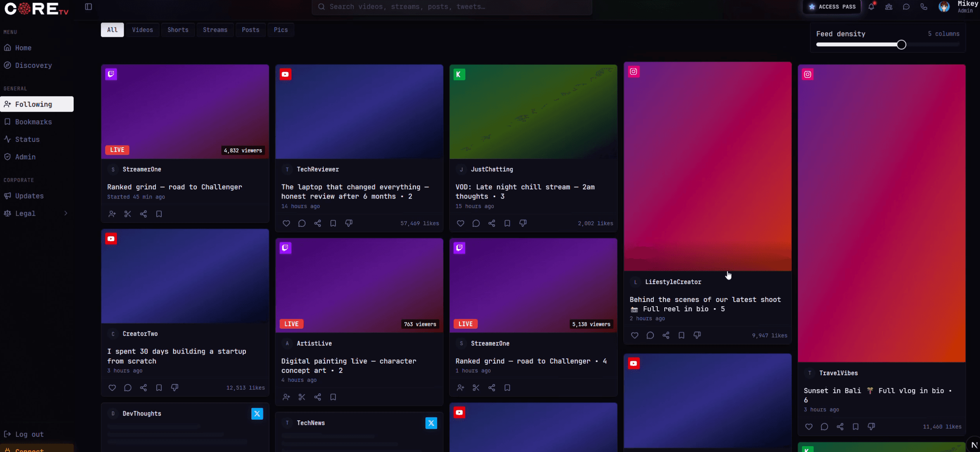Image resolution: width=980 pixels, height=452 pixels.
Task: Open comments on CreatorTwo's startup video
Action: click(x=128, y=388)
